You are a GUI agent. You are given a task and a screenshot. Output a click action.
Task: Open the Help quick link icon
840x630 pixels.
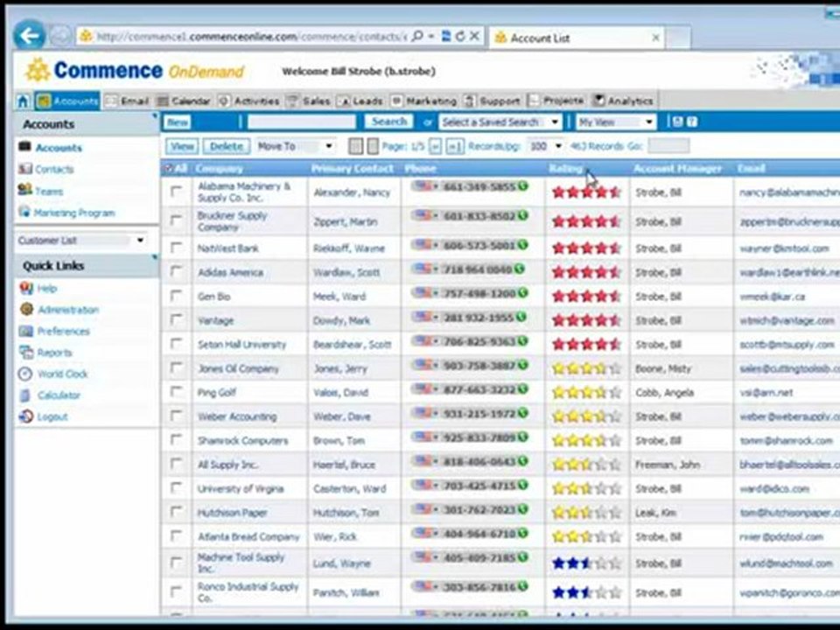26,288
